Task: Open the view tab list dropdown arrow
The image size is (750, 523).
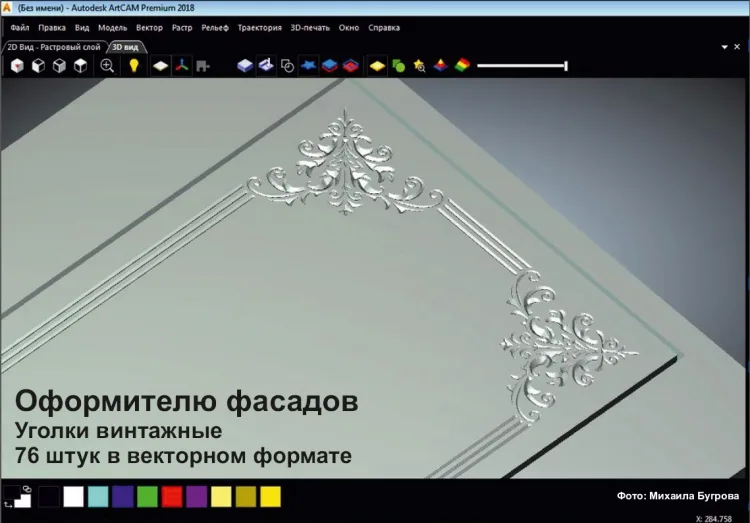Action: (x=724, y=47)
